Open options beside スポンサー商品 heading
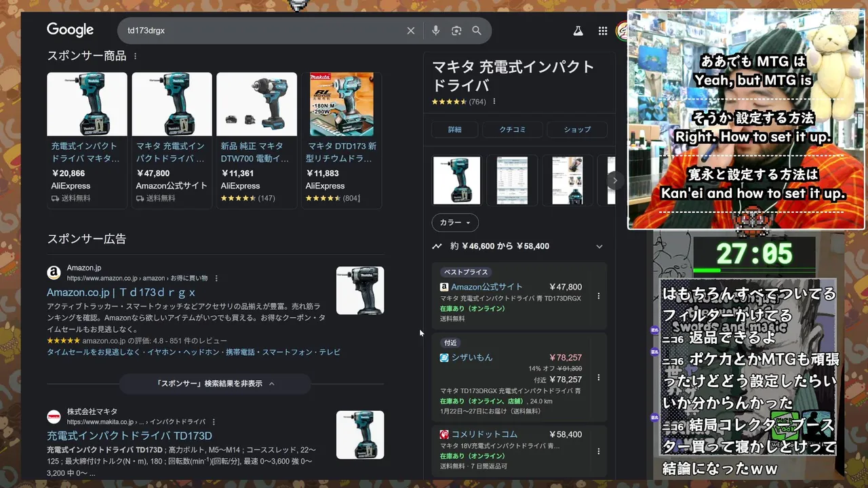868x488 pixels. click(x=135, y=56)
